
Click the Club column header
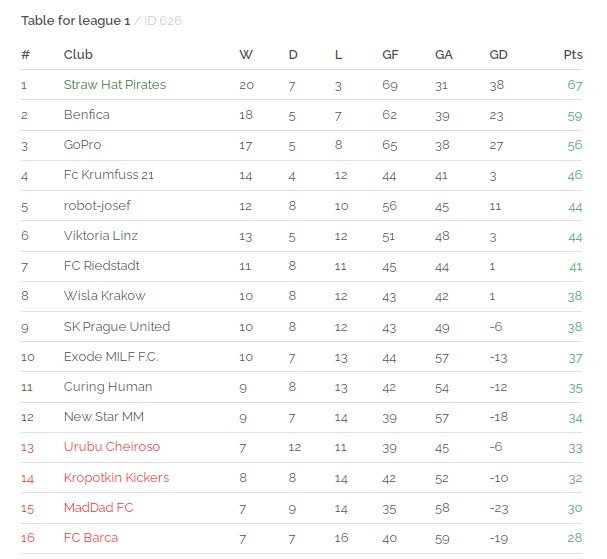[x=78, y=55]
